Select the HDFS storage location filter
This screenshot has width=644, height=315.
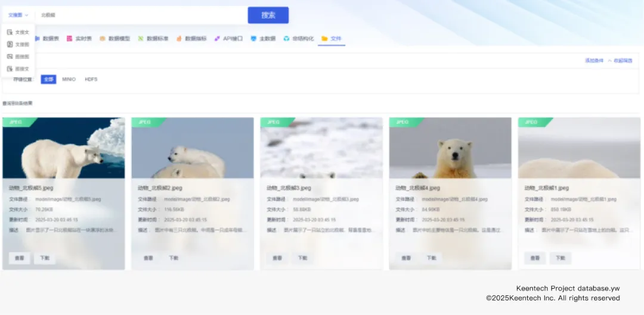pos(91,79)
